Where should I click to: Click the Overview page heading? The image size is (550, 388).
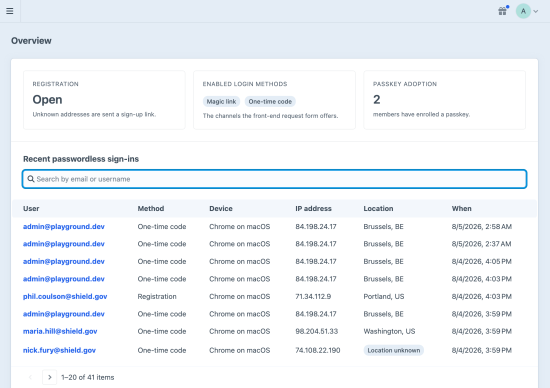(x=31, y=41)
